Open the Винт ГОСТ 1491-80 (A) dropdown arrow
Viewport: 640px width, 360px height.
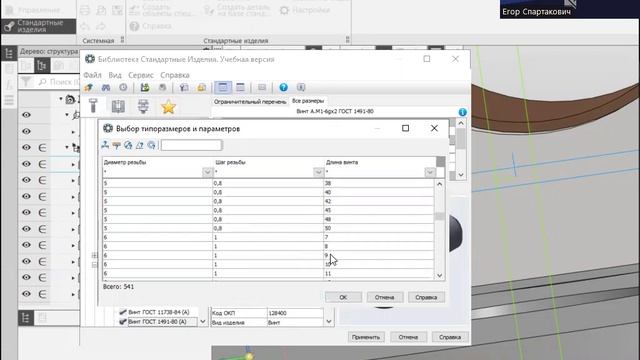coord(202,322)
